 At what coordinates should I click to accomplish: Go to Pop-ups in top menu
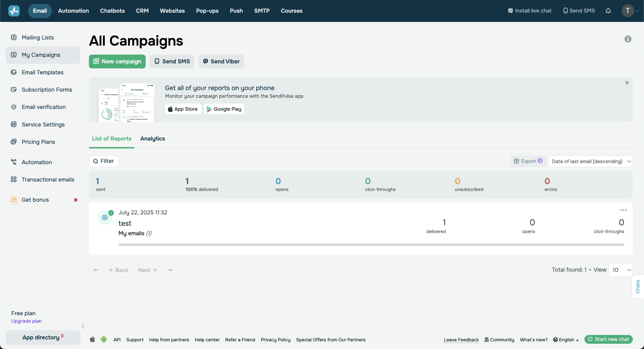coord(207,11)
